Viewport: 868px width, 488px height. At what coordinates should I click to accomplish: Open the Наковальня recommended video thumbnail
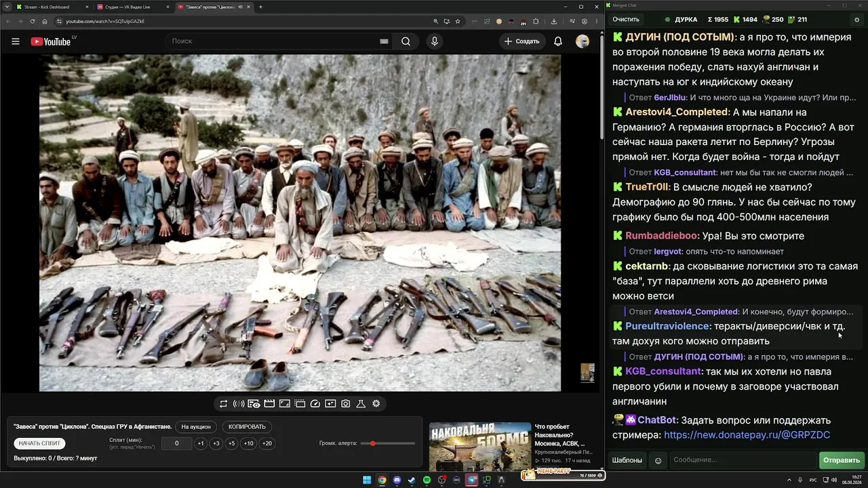pyautogui.click(x=480, y=446)
